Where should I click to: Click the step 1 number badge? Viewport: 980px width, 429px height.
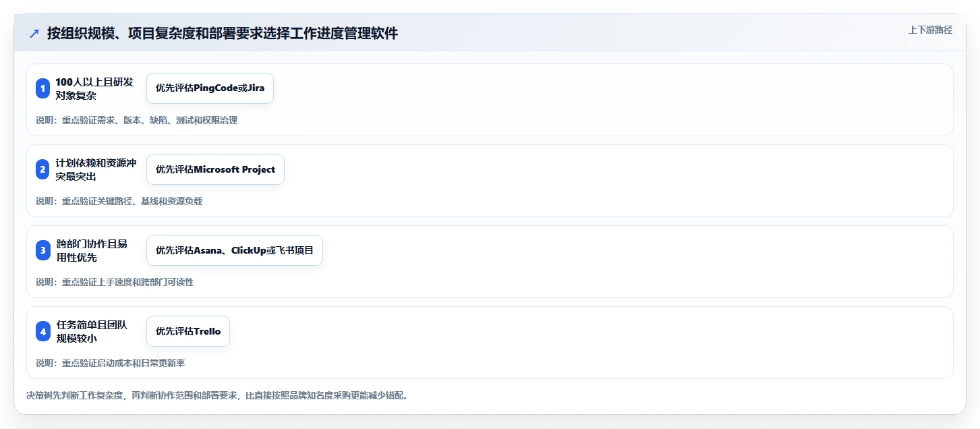tap(43, 88)
